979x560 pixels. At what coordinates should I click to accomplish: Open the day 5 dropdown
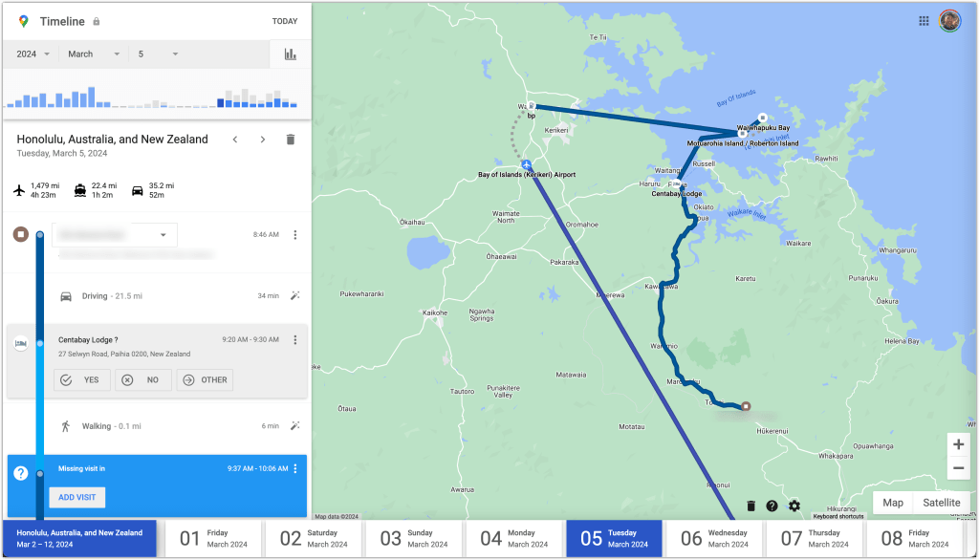(158, 54)
